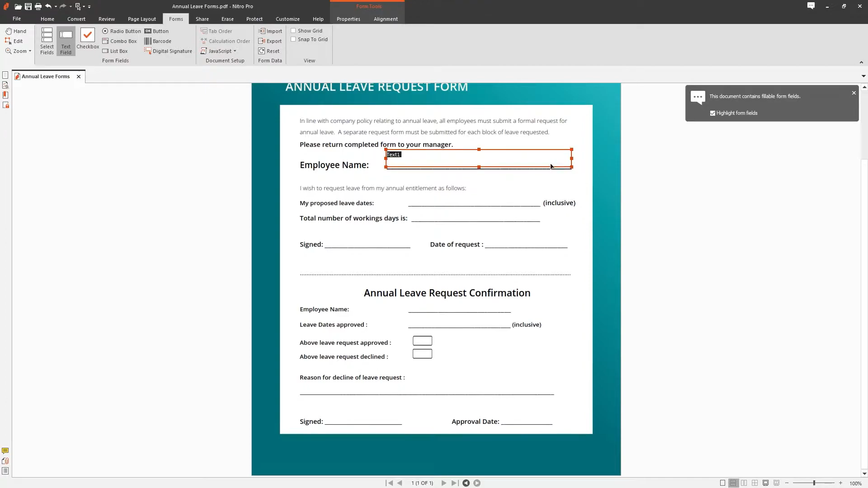Choose the Digital Signature field tool
The image size is (868, 488).
tap(168, 51)
